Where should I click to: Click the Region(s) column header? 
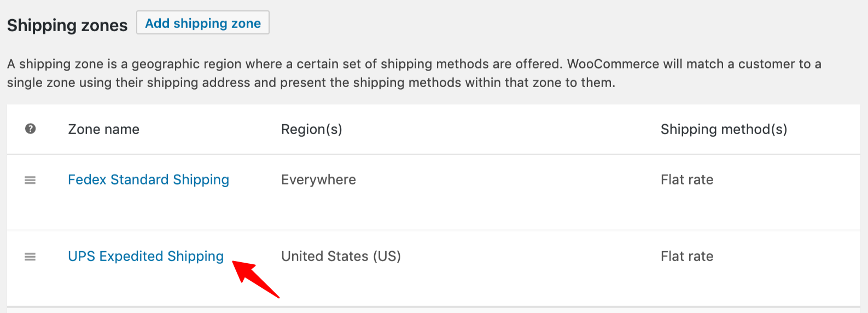pos(311,129)
